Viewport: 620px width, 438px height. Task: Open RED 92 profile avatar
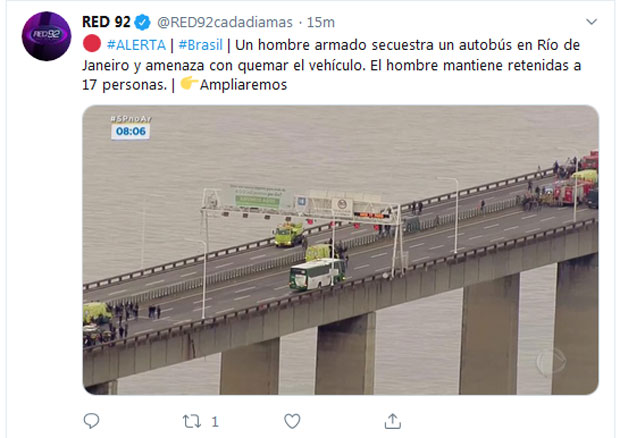click(47, 36)
